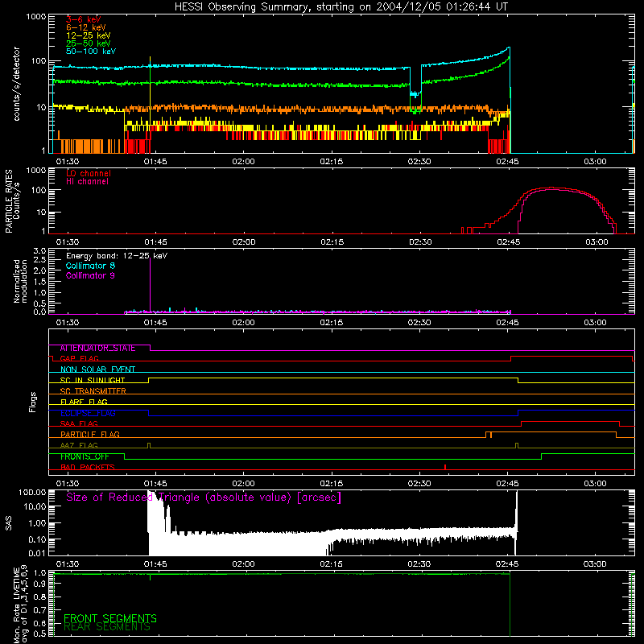Select the Collimator 9 legend label
Image resolution: width=644 pixels, height=644 pixels.
click(x=90, y=275)
